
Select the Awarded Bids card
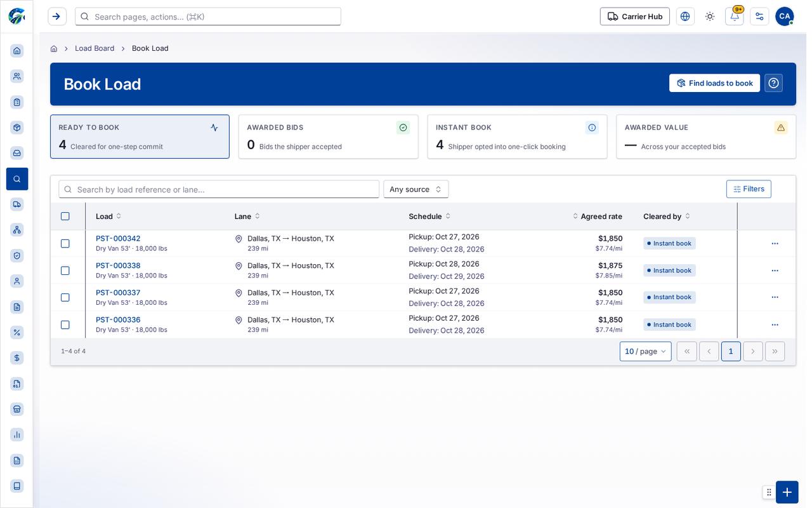(329, 137)
